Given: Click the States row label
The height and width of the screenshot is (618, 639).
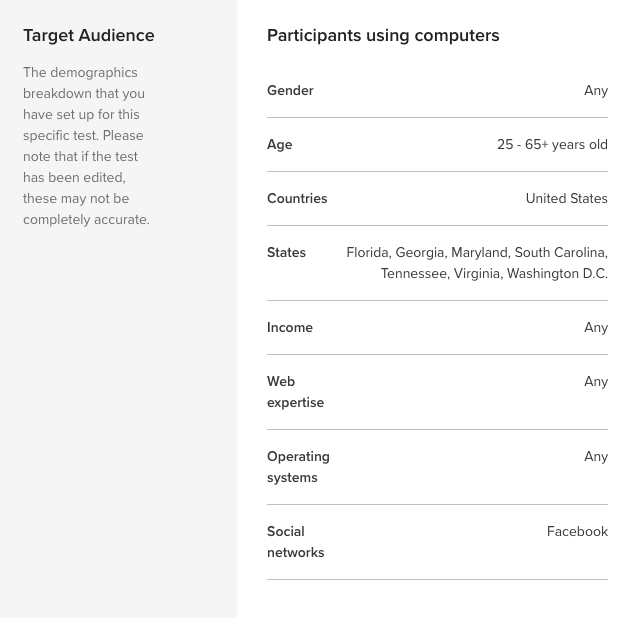Looking at the screenshot, I should pos(286,253).
